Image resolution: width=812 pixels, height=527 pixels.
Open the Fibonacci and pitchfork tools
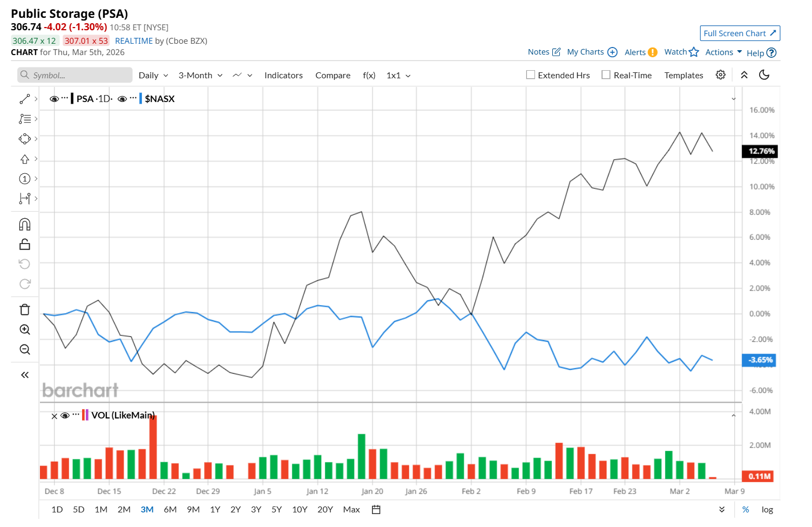tap(25, 119)
